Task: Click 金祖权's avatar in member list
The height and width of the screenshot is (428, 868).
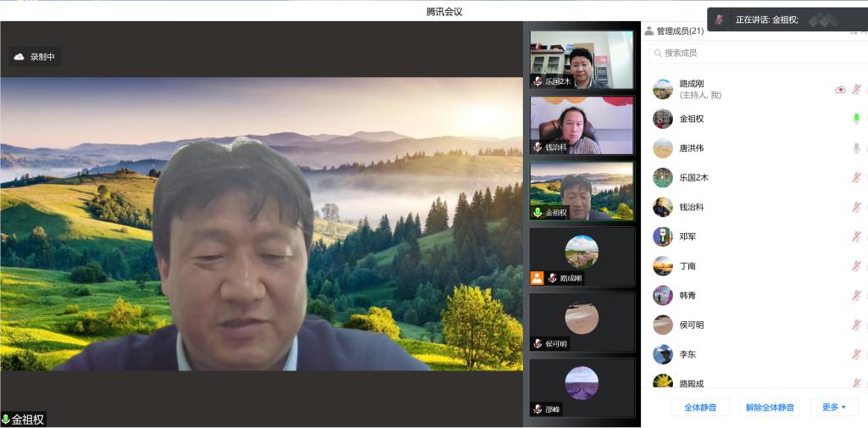Action: [x=663, y=119]
